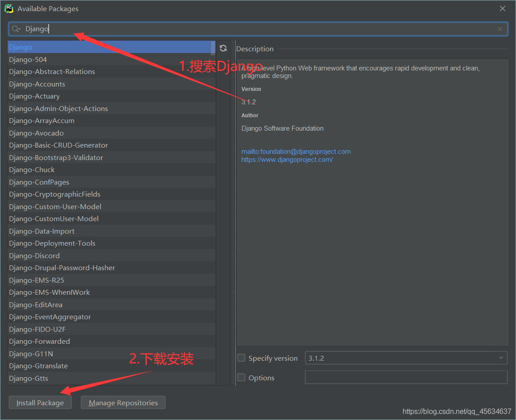516x420 pixels.
Task: Select the Django-Data-Import package
Action: (x=112, y=231)
